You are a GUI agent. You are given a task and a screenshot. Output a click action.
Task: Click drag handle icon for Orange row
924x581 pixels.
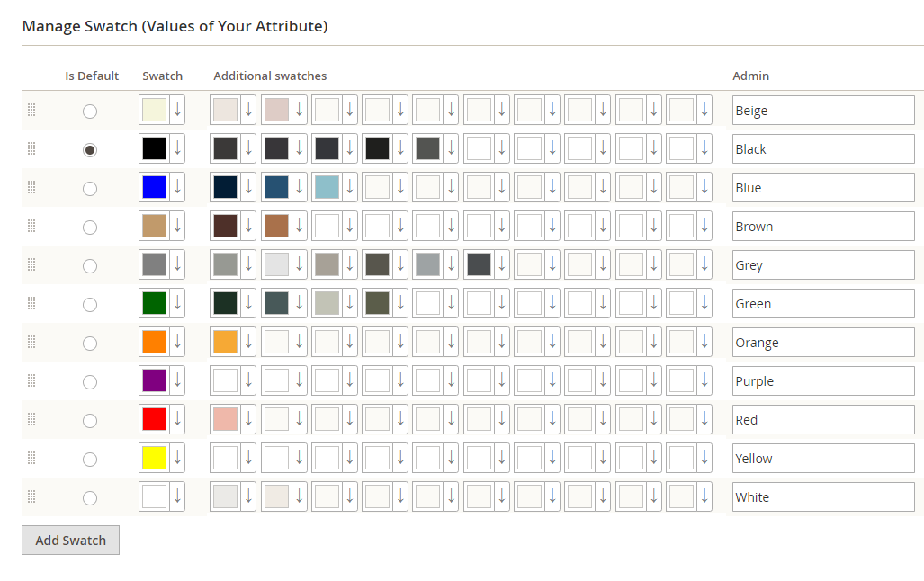(31, 342)
